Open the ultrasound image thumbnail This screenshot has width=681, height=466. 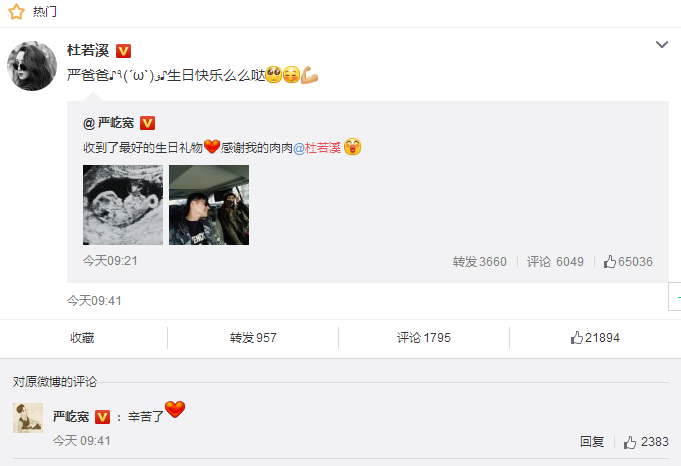point(123,205)
